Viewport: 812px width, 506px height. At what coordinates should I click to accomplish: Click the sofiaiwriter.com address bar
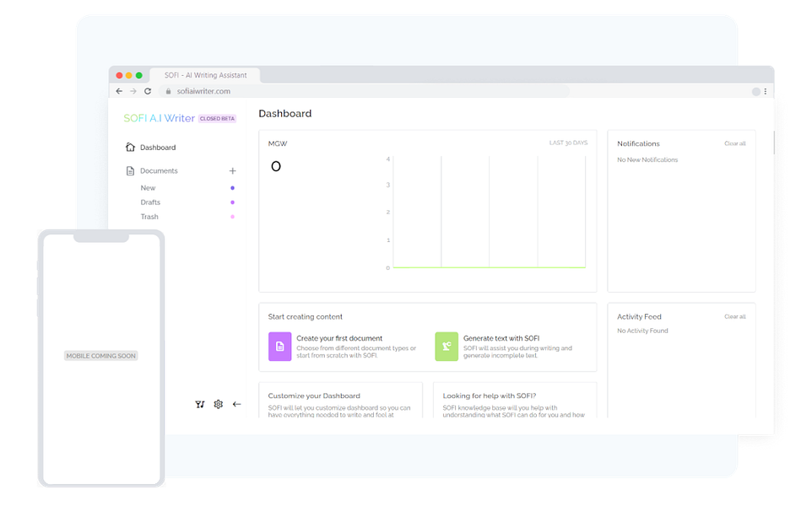[362, 91]
